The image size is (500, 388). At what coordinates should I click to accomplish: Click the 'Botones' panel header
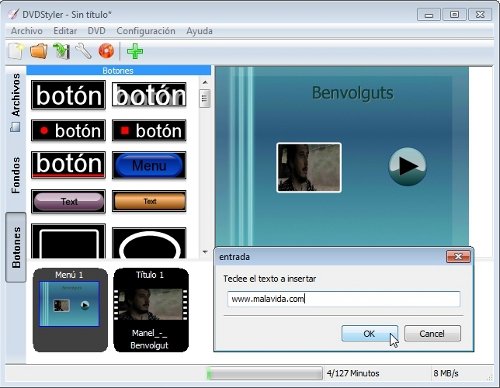(x=118, y=70)
